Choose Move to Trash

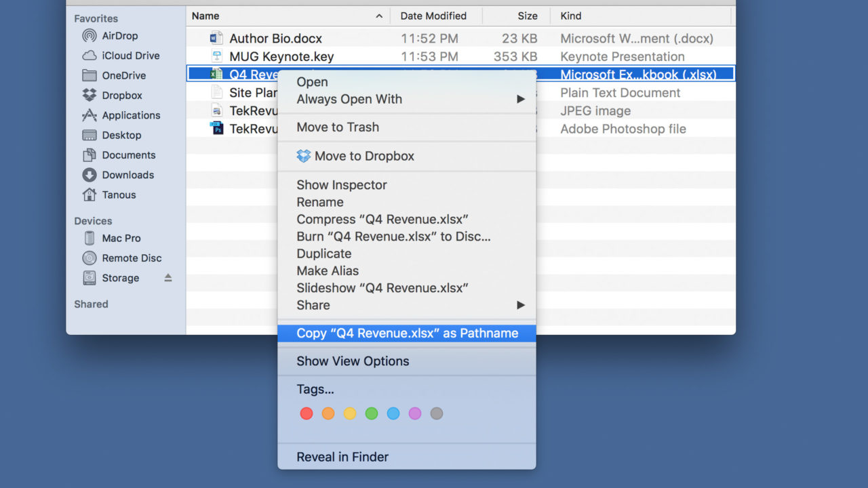coord(338,127)
